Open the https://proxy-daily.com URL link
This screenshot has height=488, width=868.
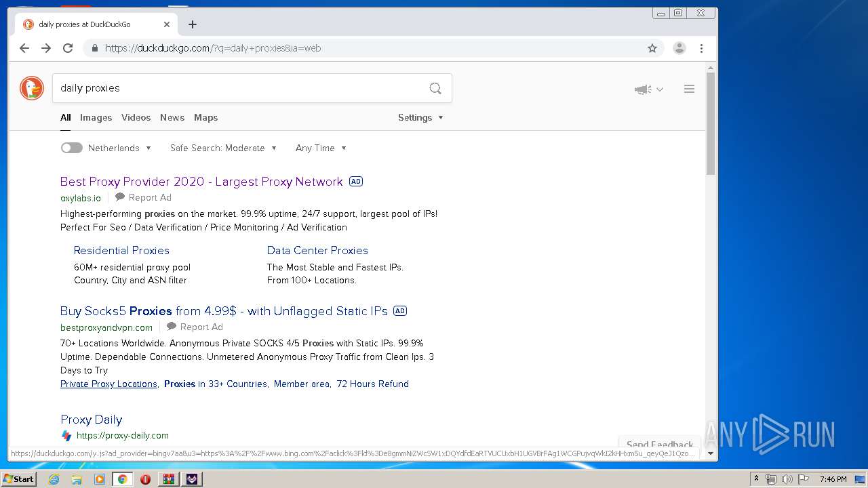pyautogui.click(x=123, y=435)
